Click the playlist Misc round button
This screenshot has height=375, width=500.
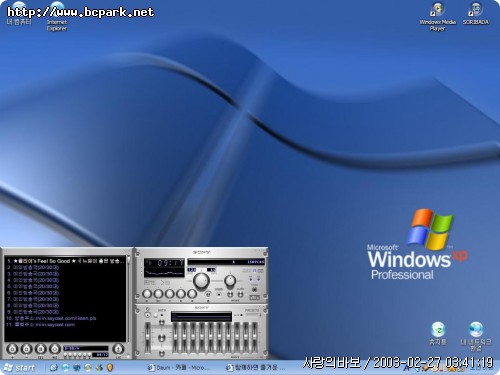point(54,349)
